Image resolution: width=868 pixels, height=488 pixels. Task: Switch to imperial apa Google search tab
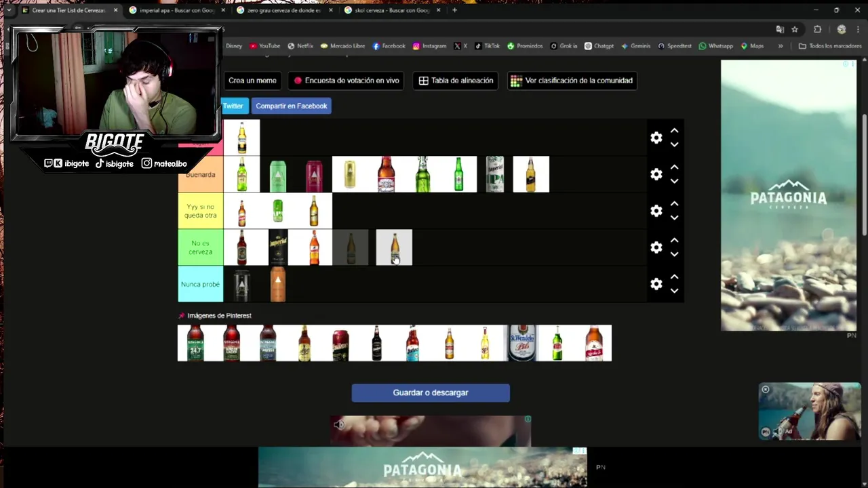[176, 10]
